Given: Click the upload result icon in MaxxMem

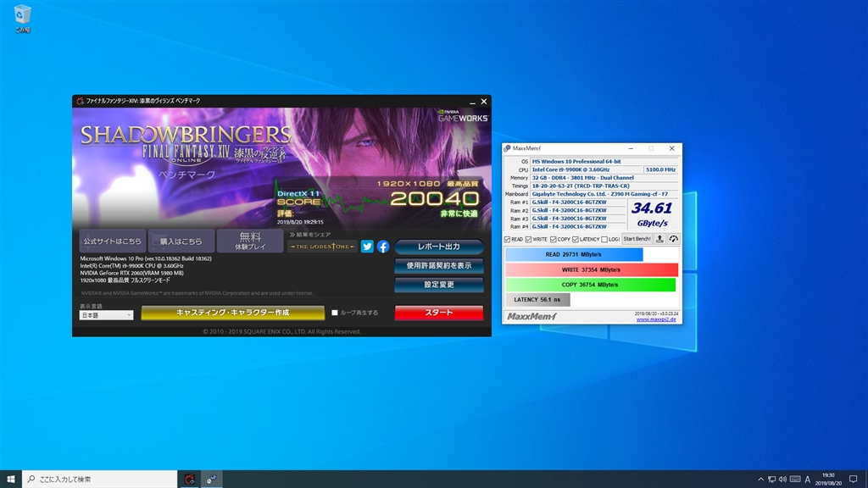Looking at the screenshot, I should click(659, 239).
